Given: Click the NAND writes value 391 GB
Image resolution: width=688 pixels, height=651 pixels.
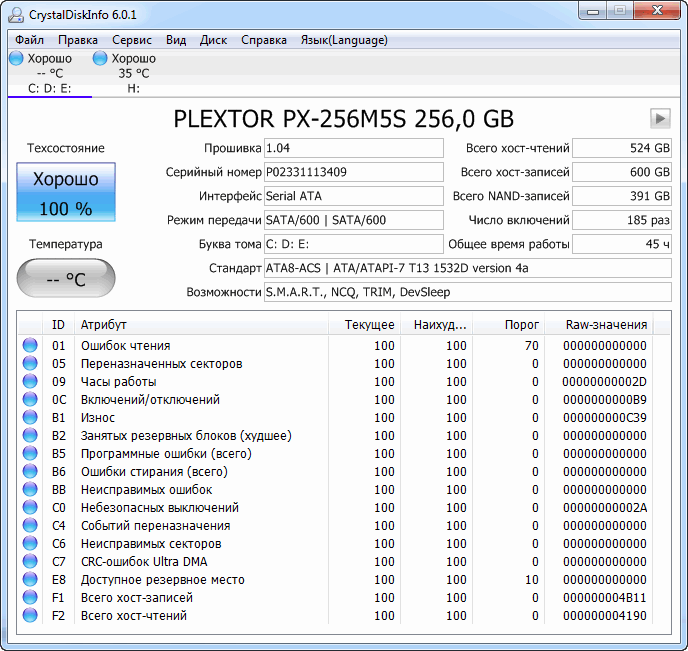Looking at the screenshot, I should [x=622, y=196].
